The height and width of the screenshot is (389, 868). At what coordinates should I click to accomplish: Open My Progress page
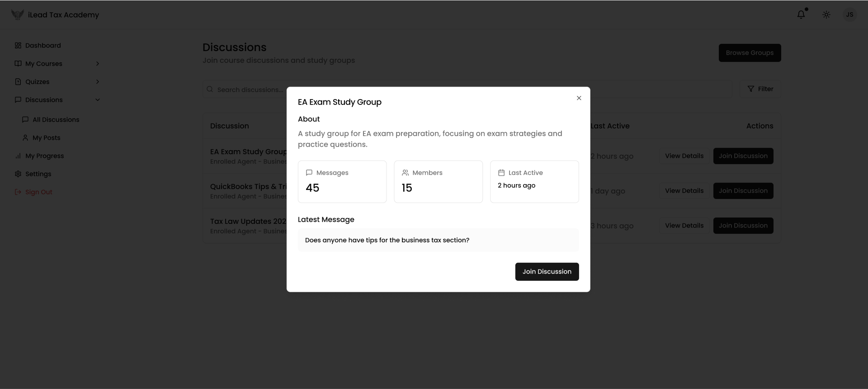tap(44, 156)
